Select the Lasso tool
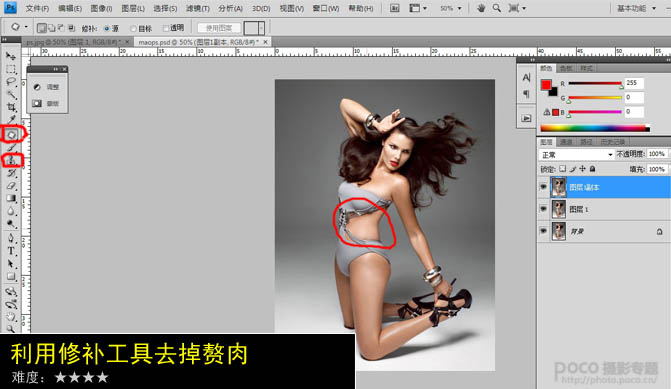This screenshot has width=671, height=389. [x=12, y=82]
